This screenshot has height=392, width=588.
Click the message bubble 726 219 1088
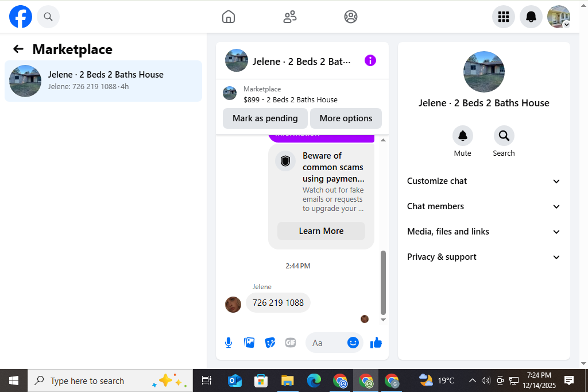(278, 303)
